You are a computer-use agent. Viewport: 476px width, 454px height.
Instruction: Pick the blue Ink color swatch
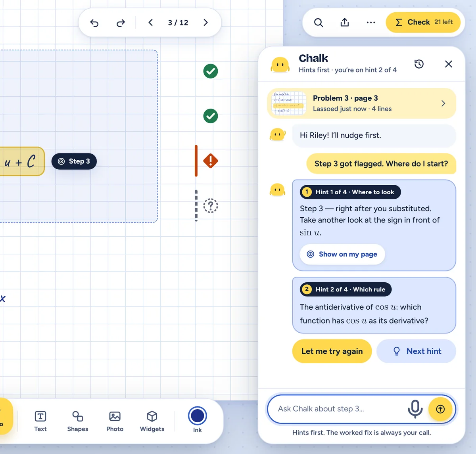(198, 416)
